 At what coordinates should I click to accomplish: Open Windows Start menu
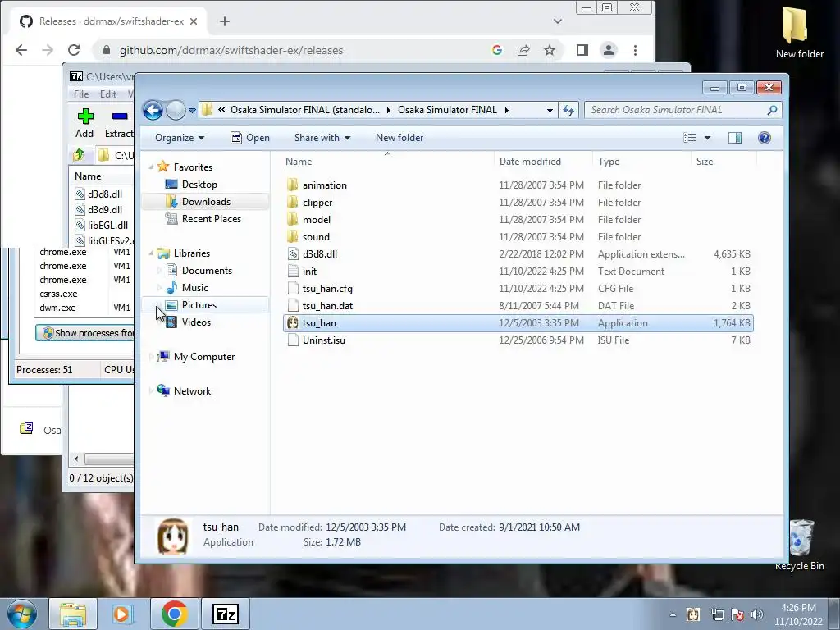(x=22, y=614)
